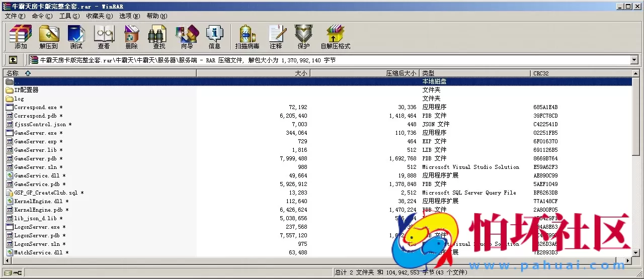Select the GameService.pdb file row
This screenshot has height=279, width=644.
(318, 184)
